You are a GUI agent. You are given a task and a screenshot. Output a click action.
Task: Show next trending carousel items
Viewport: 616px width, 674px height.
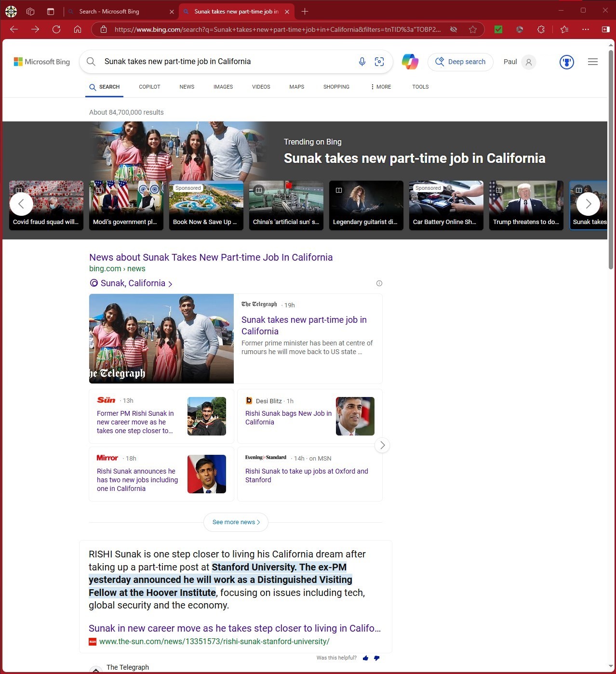pos(588,204)
